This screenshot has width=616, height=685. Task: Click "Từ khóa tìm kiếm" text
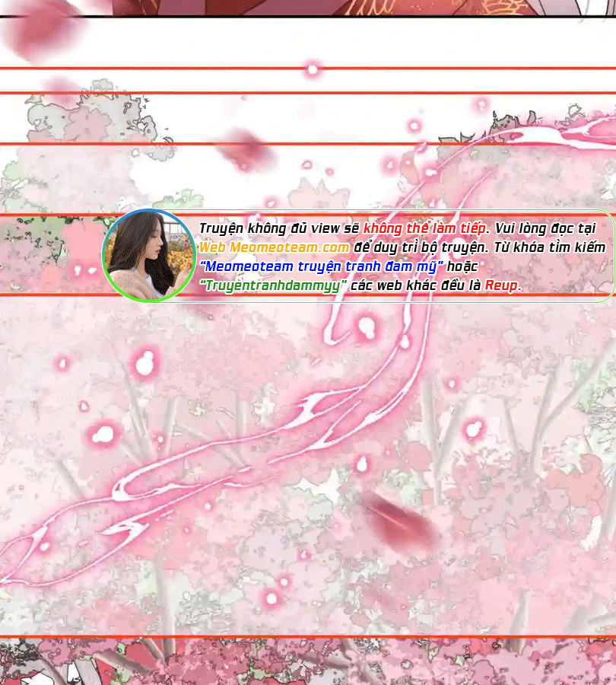pos(550,247)
